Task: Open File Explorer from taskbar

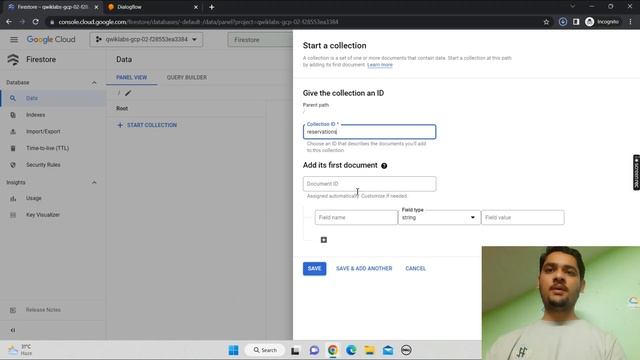Action: pyautogui.click(x=369, y=350)
